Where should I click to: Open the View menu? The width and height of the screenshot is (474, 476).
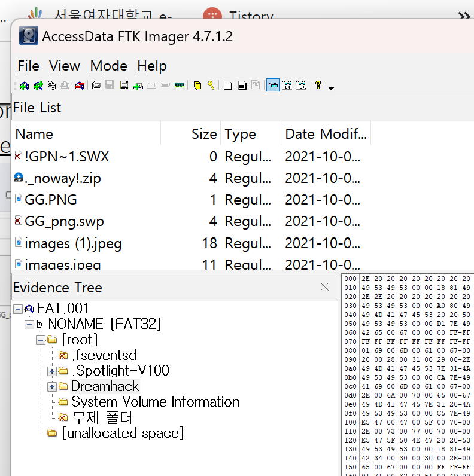[65, 66]
